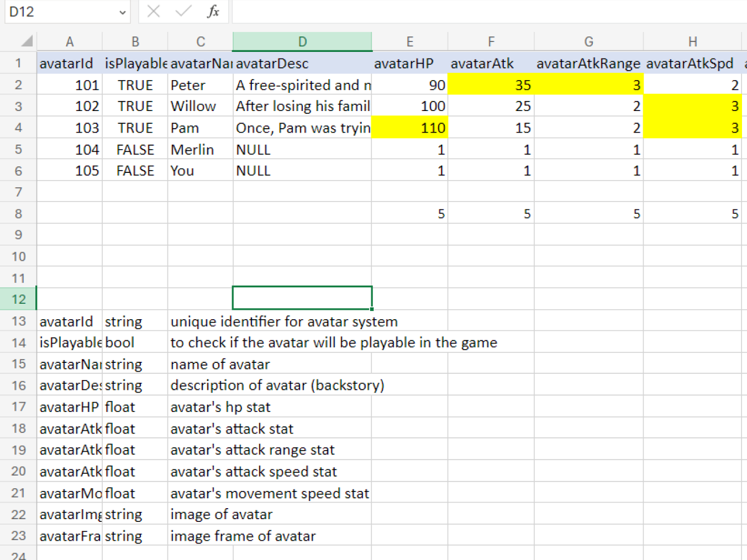Click the yellow cell with avatarAtk 35
Image resolution: width=747 pixels, height=560 pixels.
491,85
